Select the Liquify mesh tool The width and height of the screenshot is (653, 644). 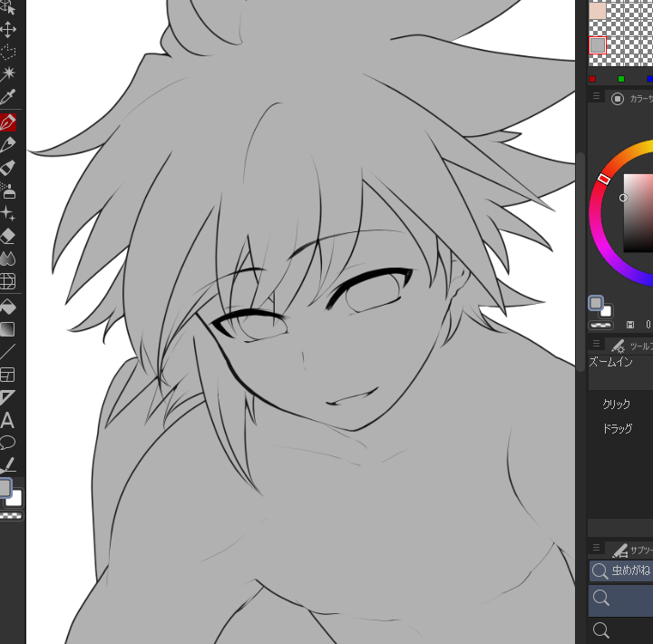pos(8,281)
